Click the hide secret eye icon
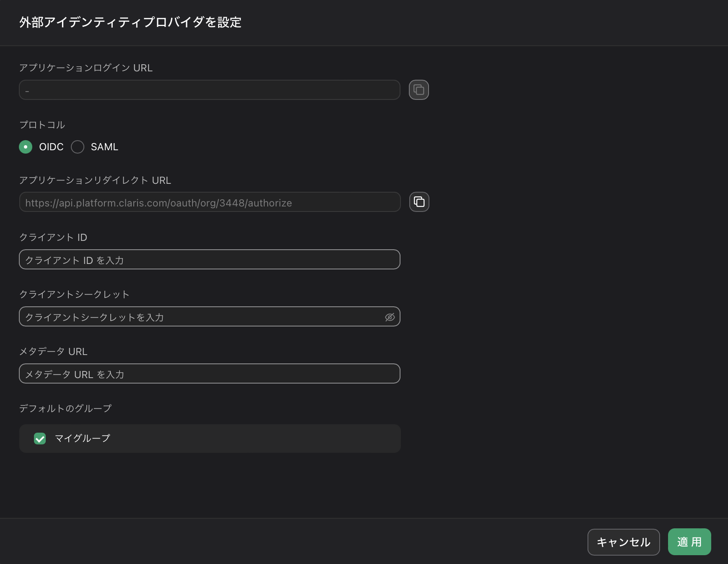This screenshot has height=564, width=728. 390,317
